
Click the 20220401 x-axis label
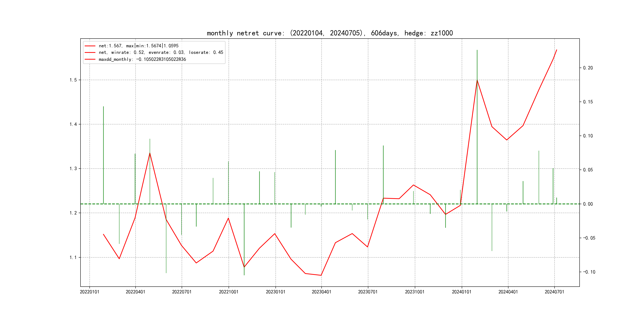pyautogui.click(x=135, y=292)
